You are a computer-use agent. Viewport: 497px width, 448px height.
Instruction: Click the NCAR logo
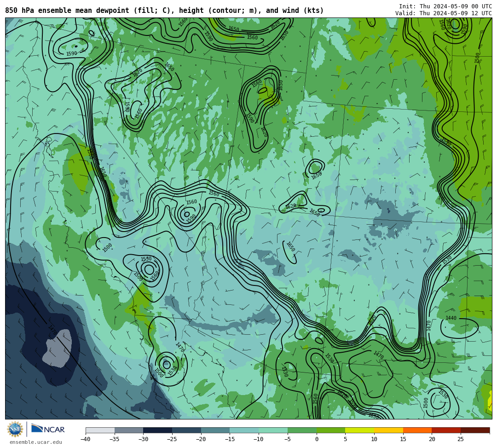[x=48, y=429]
